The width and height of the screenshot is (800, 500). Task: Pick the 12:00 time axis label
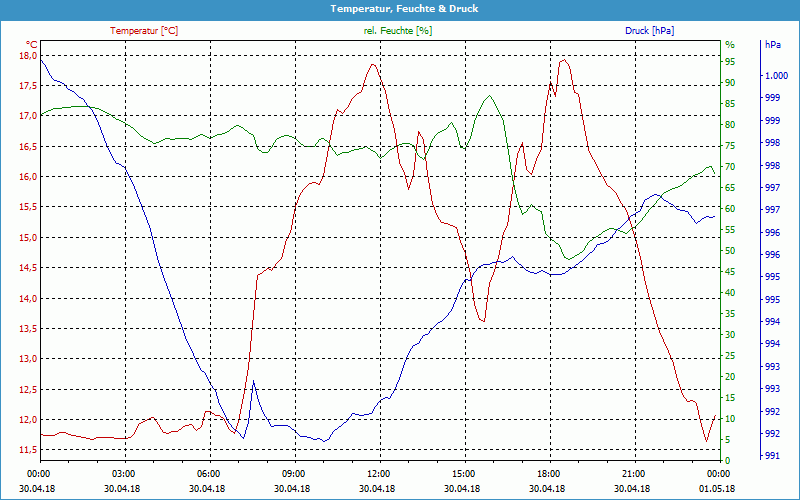(378, 473)
